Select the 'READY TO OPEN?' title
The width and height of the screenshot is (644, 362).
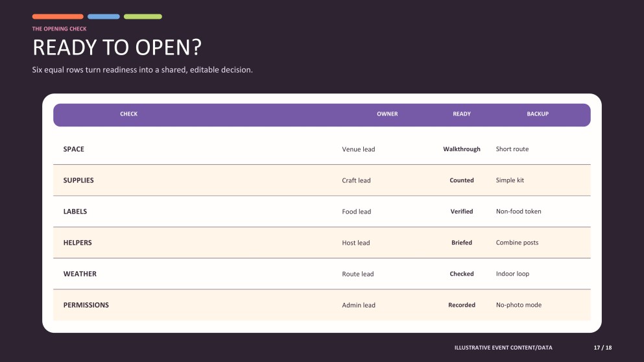[117, 47]
